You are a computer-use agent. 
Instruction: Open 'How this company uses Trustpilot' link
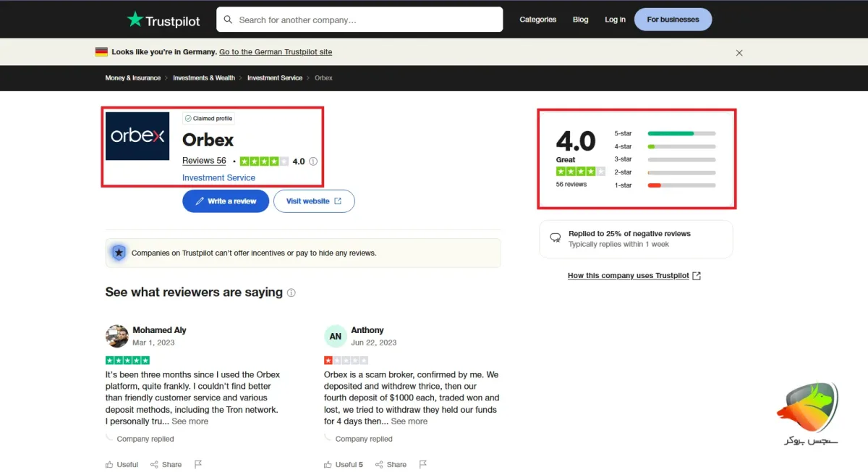(x=629, y=276)
